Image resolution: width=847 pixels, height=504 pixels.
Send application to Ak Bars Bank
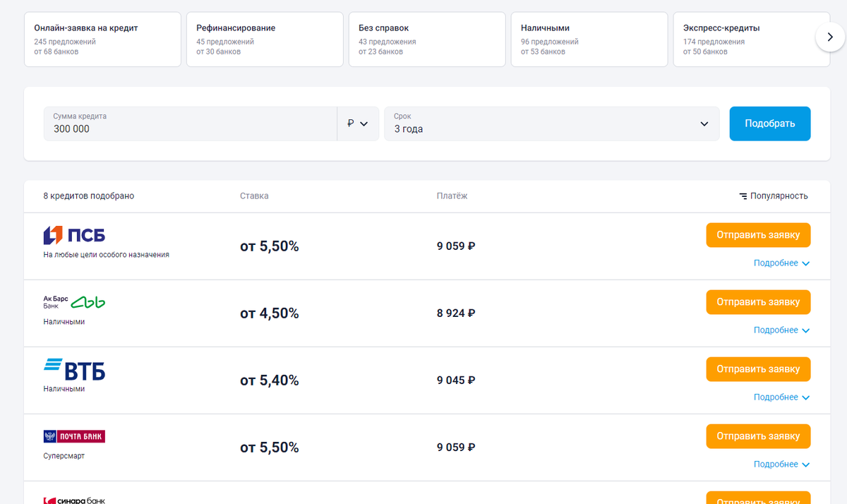pyautogui.click(x=758, y=302)
